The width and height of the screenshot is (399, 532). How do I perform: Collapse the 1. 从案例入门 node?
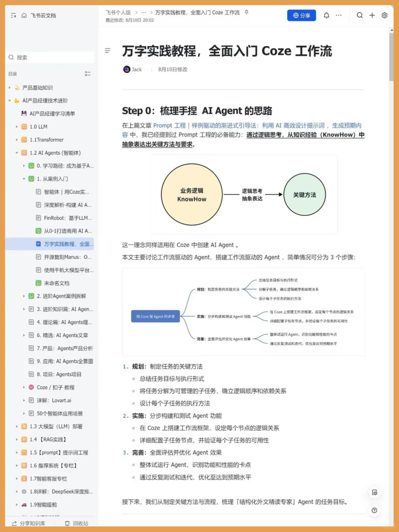(x=24, y=179)
